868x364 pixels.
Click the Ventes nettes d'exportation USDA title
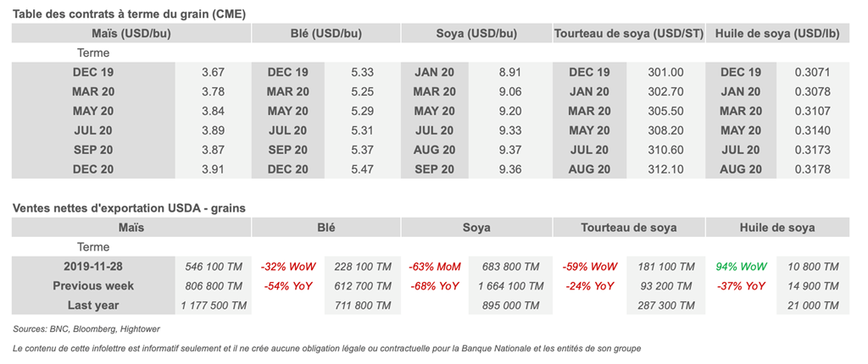click(x=129, y=208)
